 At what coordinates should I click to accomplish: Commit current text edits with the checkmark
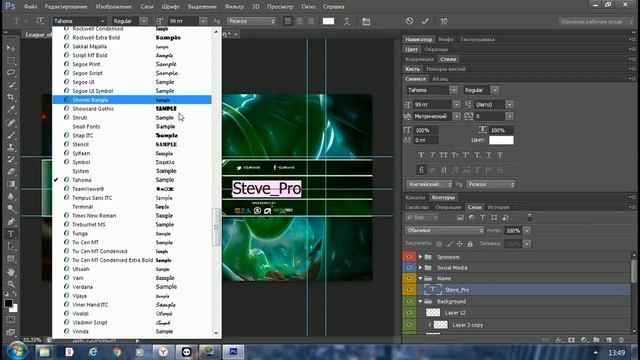pos(425,21)
